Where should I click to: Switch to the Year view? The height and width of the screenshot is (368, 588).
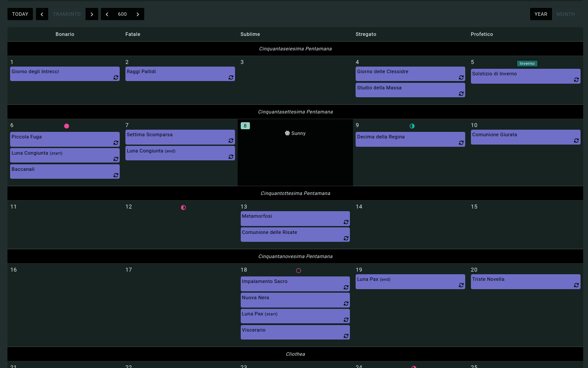tap(541, 14)
